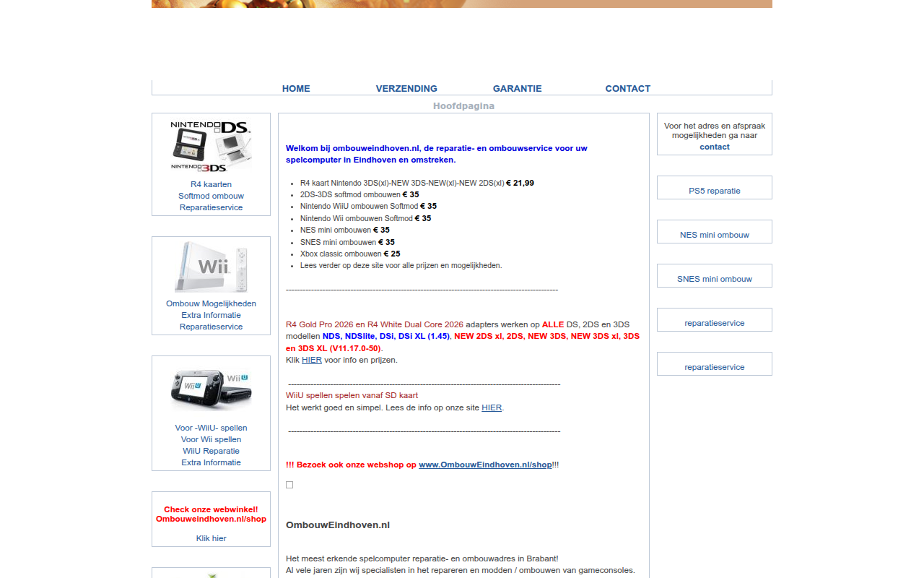Click the blue Welkom bij ombouweindhoven.nl welcome text
Image resolution: width=924 pixels, height=578 pixels.
[x=437, y=154]
